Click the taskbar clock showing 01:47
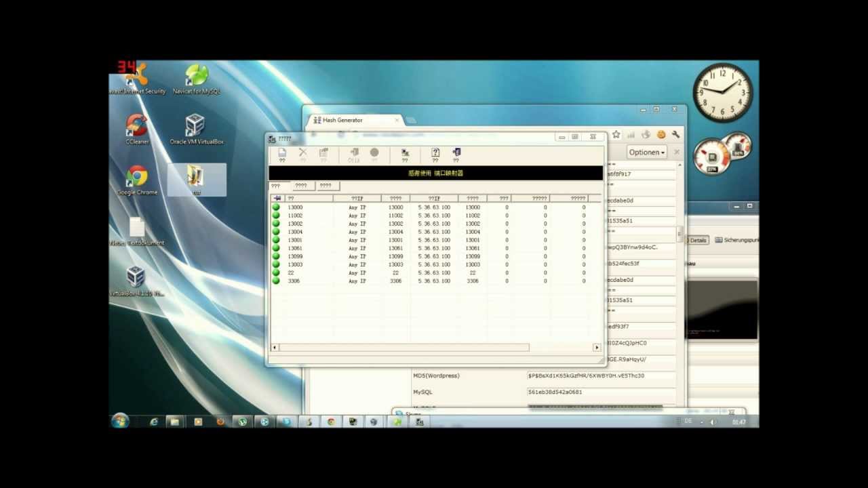Image resolution: width=868 pixels, height=488 pixels. click(x=738, y=422)
